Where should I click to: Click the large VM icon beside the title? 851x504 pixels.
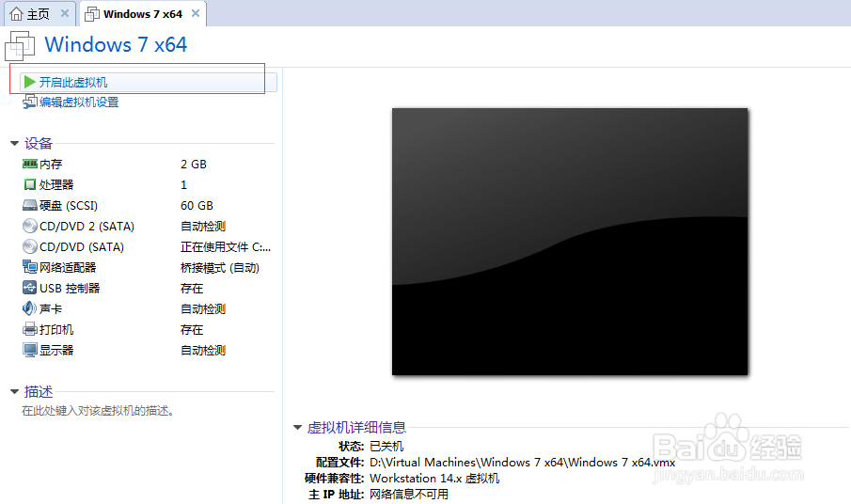pos(20,45)
